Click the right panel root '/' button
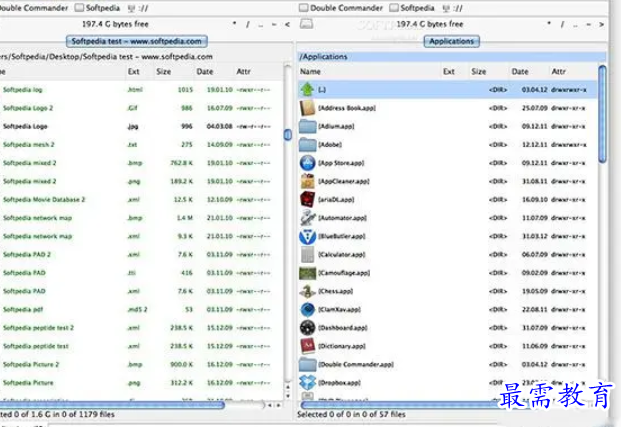Screen dimensions: 621x427 pos(562,25)
